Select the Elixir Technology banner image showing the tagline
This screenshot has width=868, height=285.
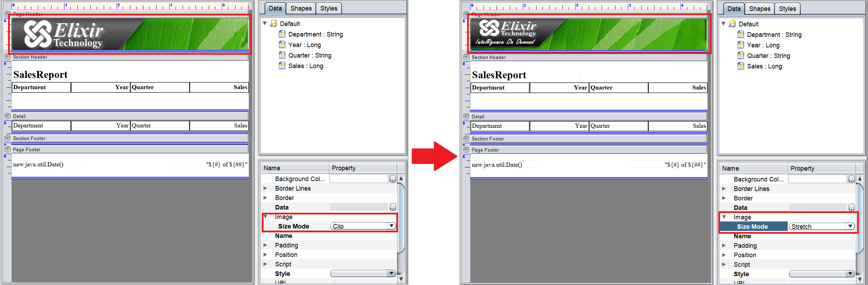coord(588,34)
